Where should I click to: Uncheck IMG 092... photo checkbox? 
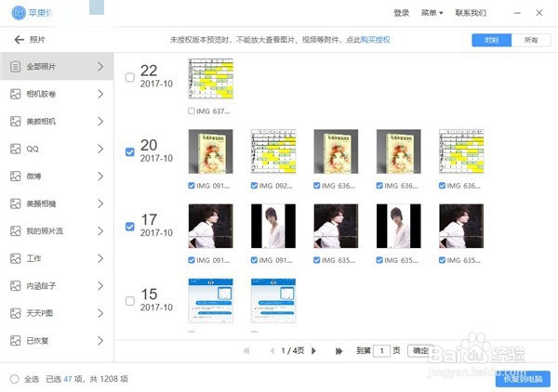click(254, 186)
